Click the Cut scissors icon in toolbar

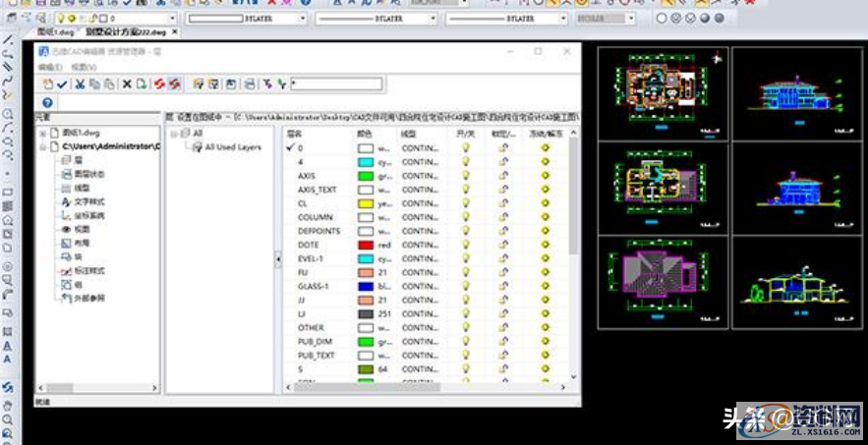click(x=81, y=84)
